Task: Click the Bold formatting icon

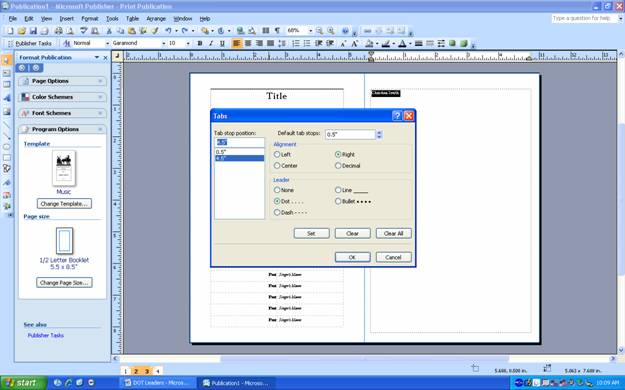Action: point(200,43)
